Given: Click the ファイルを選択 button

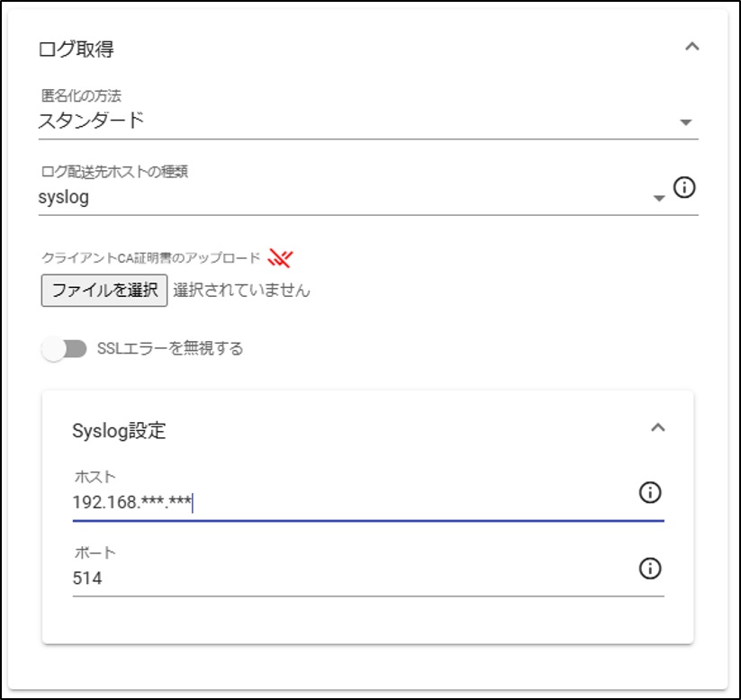Looking at the screenshot, I should (104, 290).
